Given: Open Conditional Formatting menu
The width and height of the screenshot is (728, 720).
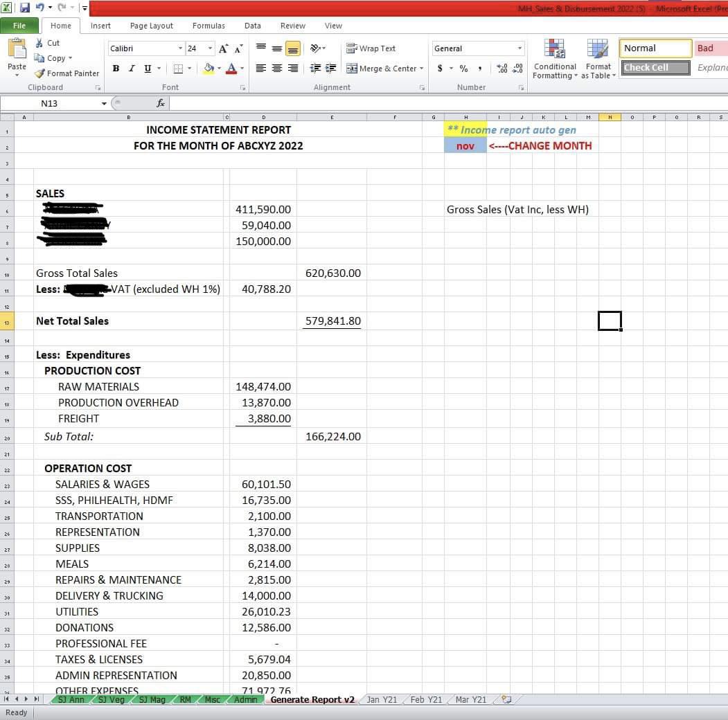Looking at the screenshot, I should click(x=554, y=59).
